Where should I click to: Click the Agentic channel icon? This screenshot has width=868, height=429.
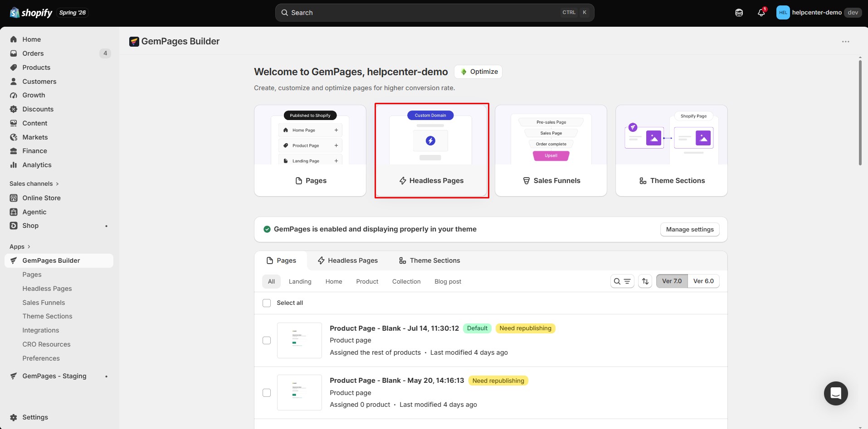point(14,212)
